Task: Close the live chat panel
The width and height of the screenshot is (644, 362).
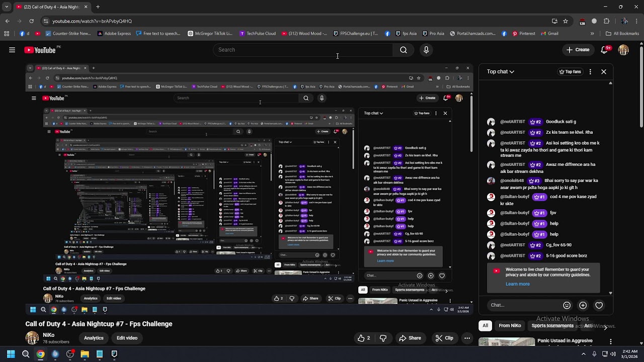Action: click(604, 72)
